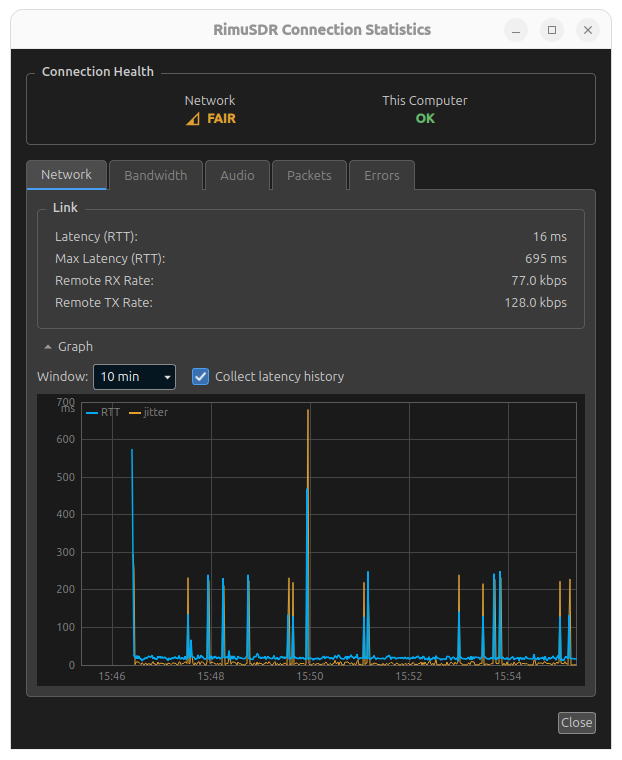Click the Close button
This screenshot has width=622, height=760.
(x=576, y=722)
